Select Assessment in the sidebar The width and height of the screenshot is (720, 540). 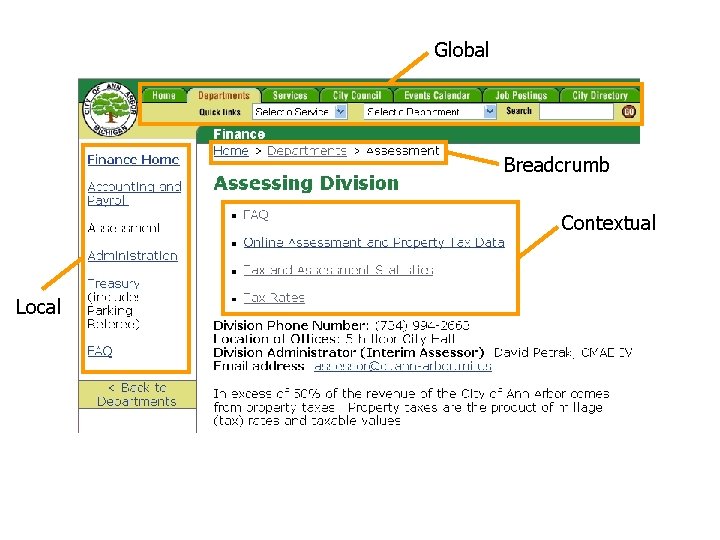124,228
